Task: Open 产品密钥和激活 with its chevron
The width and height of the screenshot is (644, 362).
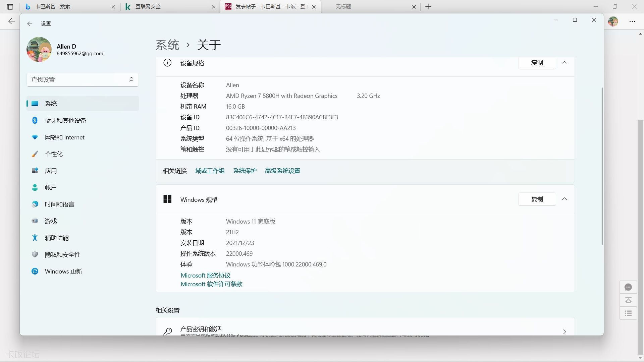Action: 565,331
